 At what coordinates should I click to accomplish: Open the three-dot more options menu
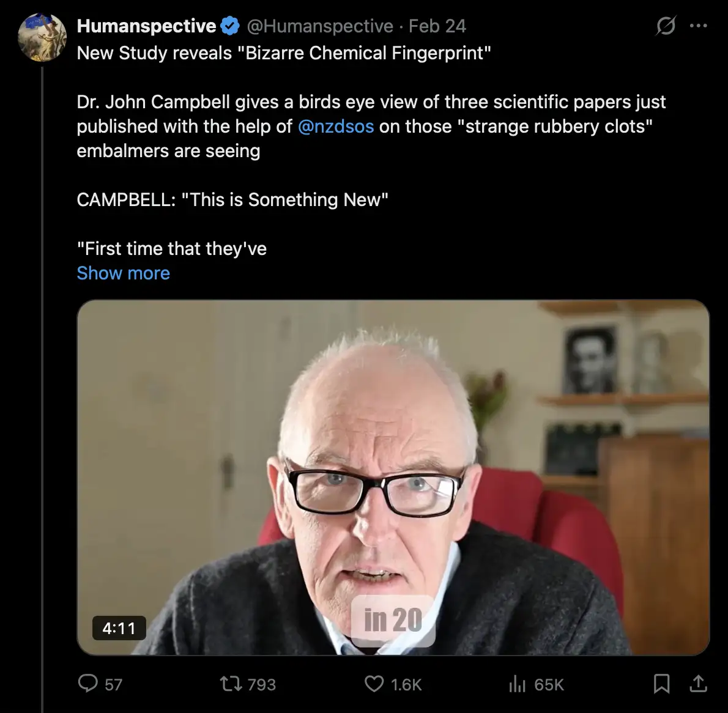(x=698, y=26)
